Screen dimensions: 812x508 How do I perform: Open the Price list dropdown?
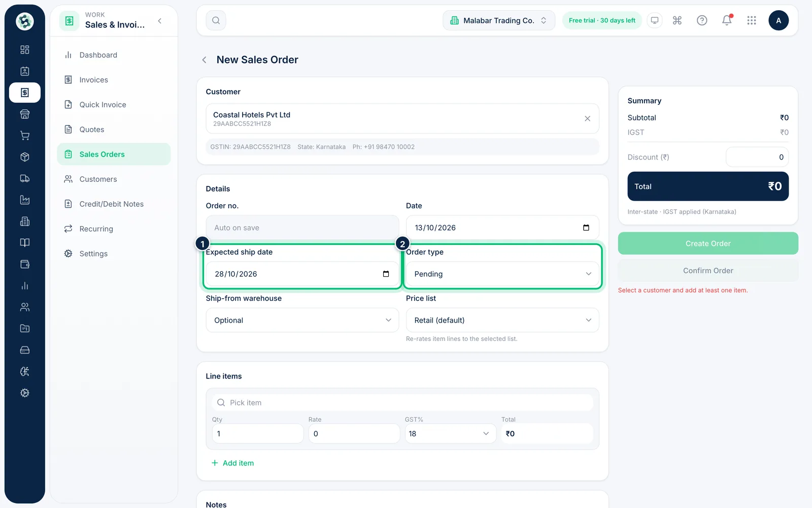pyautogui.click(x=502, y=320)
